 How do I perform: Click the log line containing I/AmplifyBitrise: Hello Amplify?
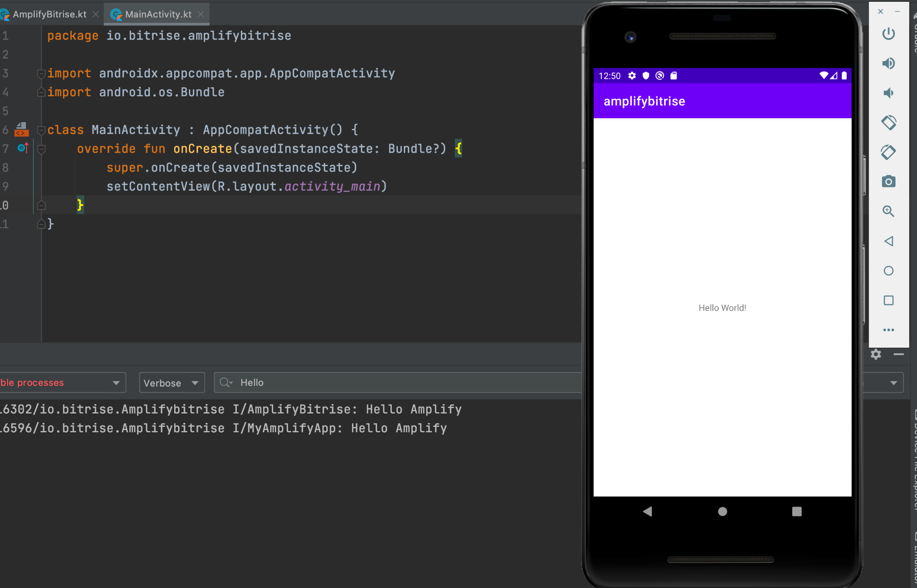point(231,409)
